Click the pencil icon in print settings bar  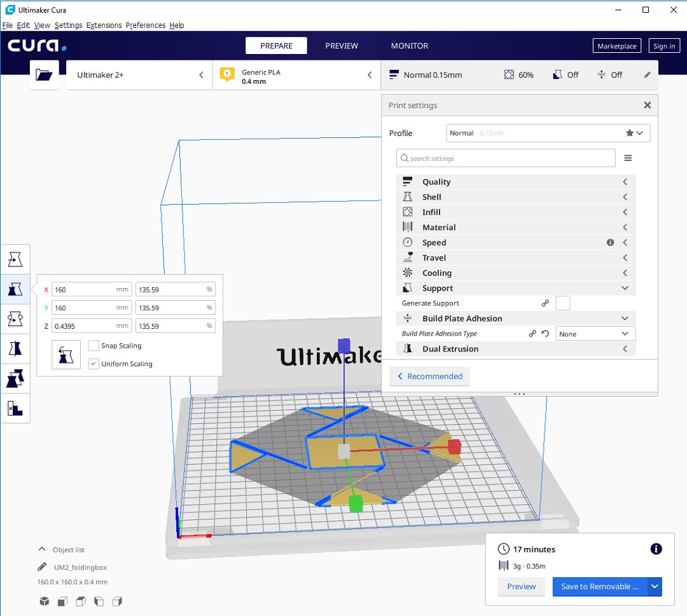tap(647, 75)
